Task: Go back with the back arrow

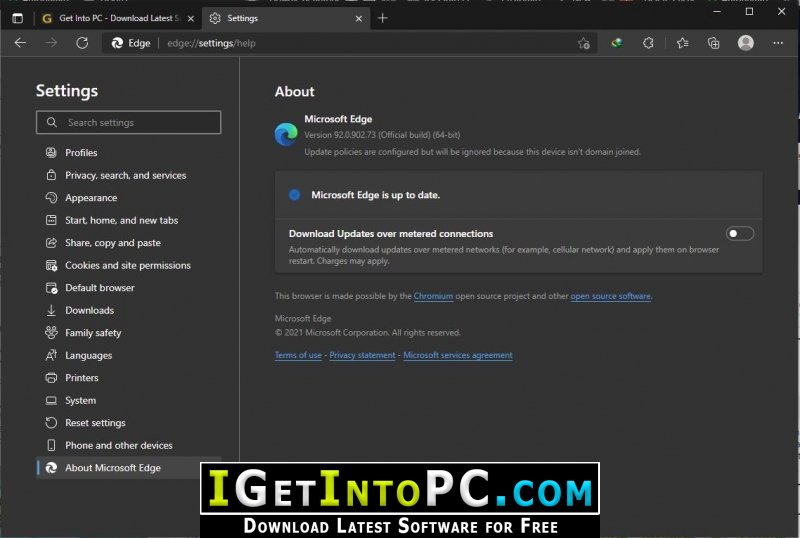Action: pos(20,43)
